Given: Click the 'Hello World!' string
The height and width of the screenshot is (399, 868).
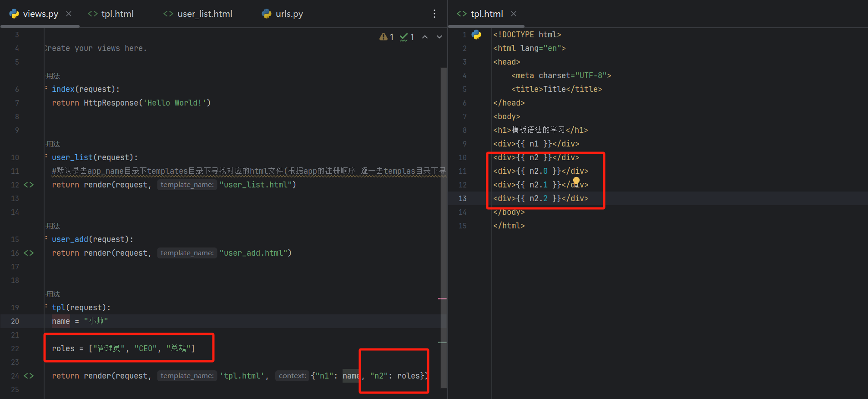Looking at the screenshot, I should 175,103.
